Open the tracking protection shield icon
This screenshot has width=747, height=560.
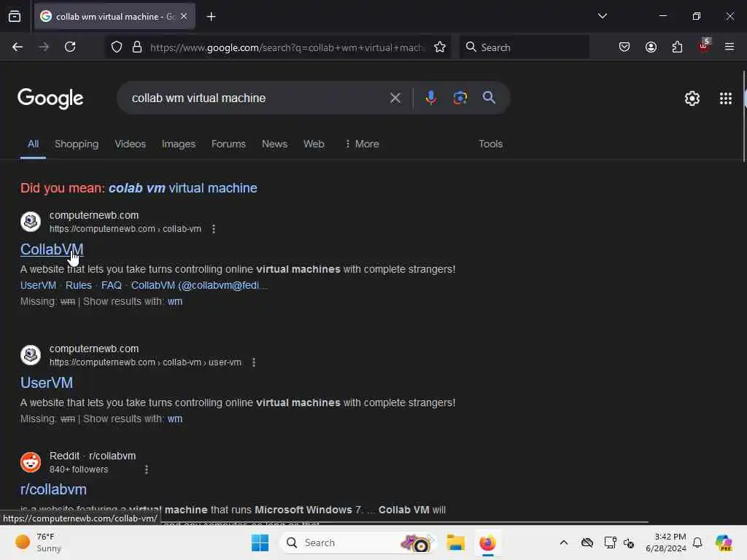(x=117, y=47)
